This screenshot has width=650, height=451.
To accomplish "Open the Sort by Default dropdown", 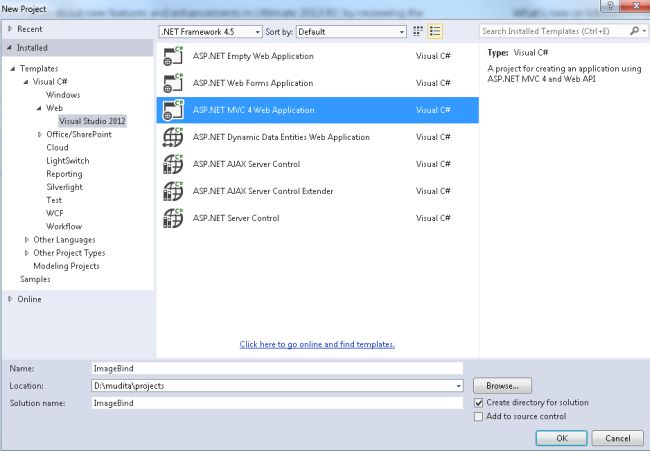I will (351, 32).
